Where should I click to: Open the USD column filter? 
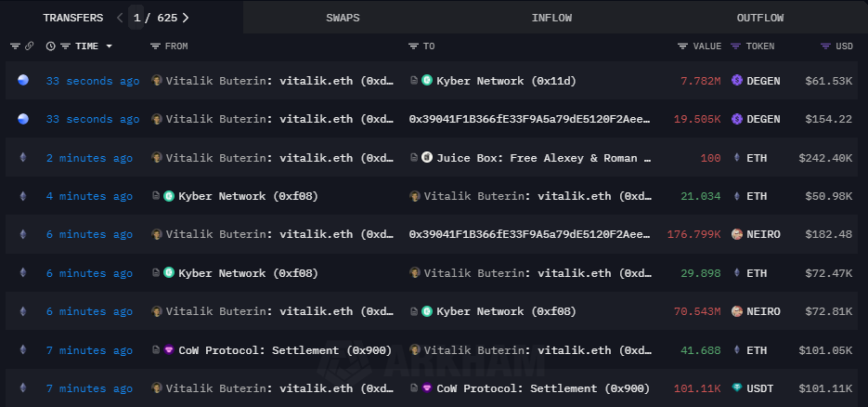(x=825, y=46)
